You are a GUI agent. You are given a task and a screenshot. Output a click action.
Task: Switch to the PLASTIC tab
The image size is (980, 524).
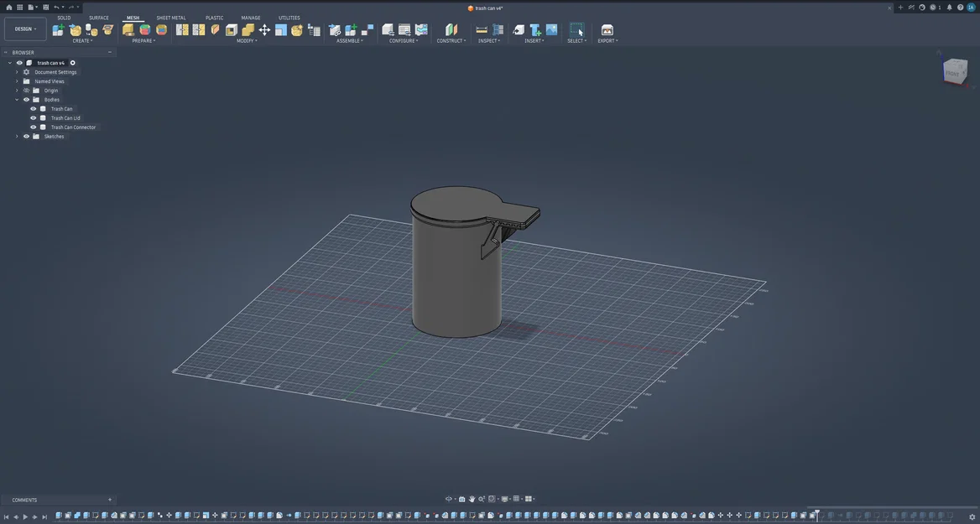215,18
